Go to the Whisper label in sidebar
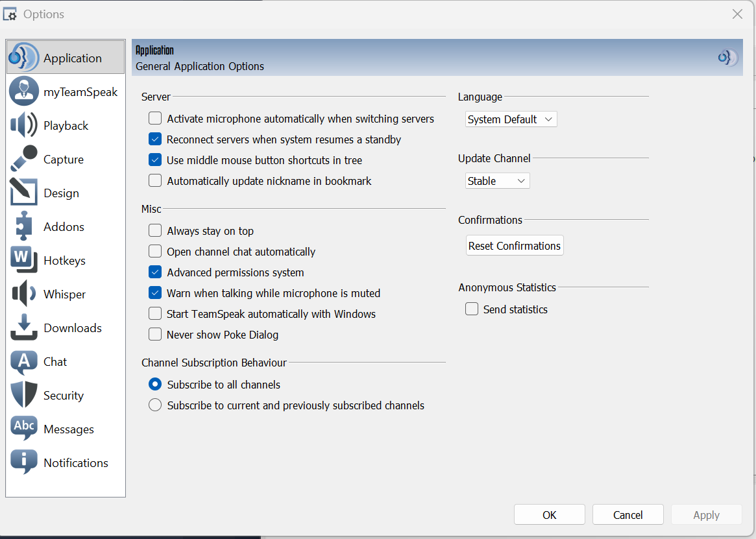Image resolution: width=756 pixels, height=539 pixels. [x=65, y=294]
